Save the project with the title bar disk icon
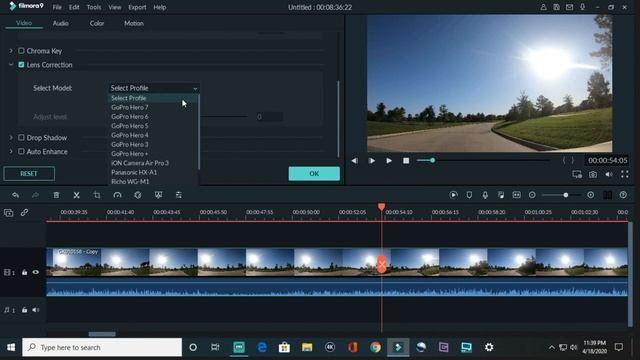Image resolution: width=640 pixels, height=360 pixels. [556, 7]
